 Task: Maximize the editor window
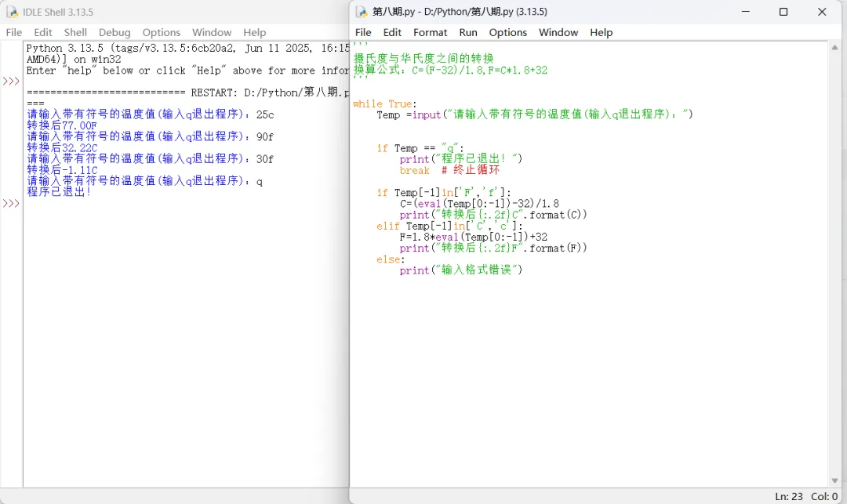click(783, 12)
